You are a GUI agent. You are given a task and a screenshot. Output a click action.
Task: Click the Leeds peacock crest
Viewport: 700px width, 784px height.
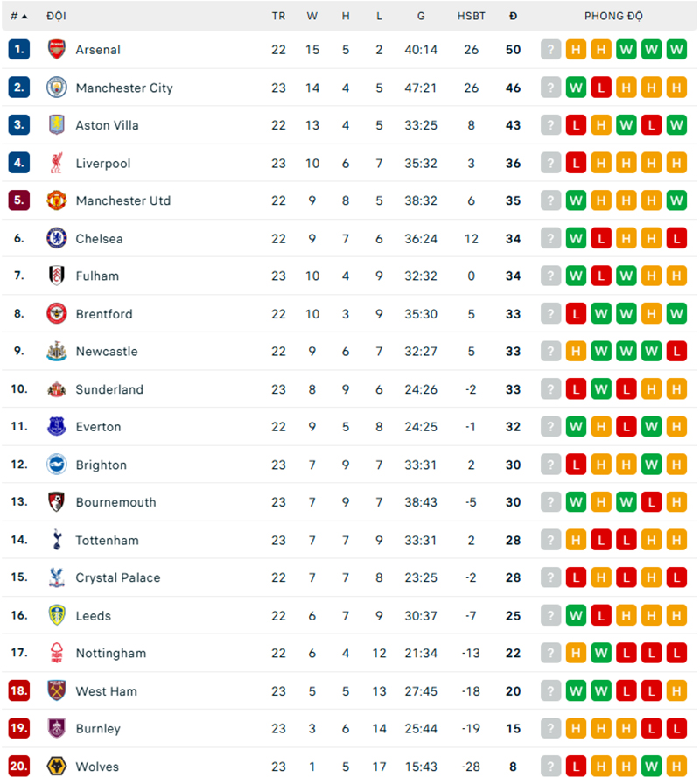tap(56, 615)
